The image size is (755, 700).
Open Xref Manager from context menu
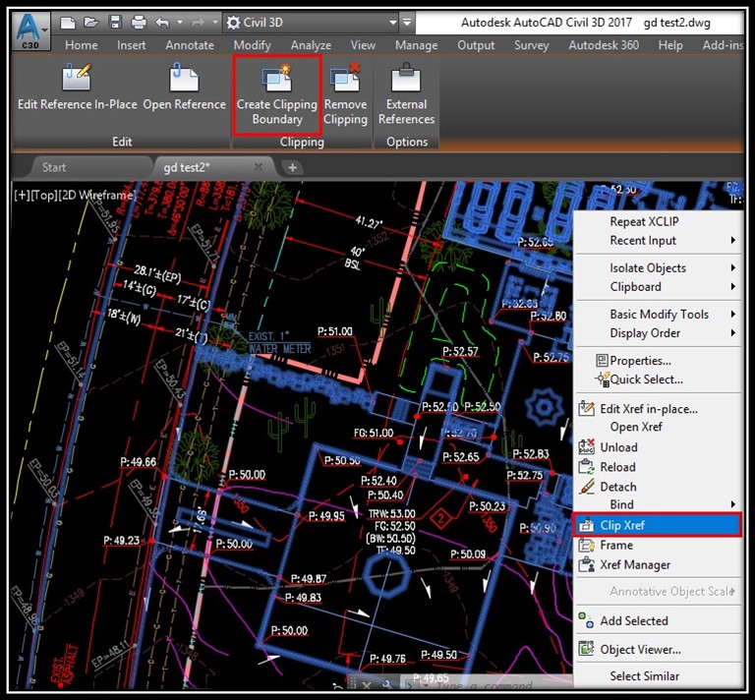pyautogui.click(x=658, y=564)
